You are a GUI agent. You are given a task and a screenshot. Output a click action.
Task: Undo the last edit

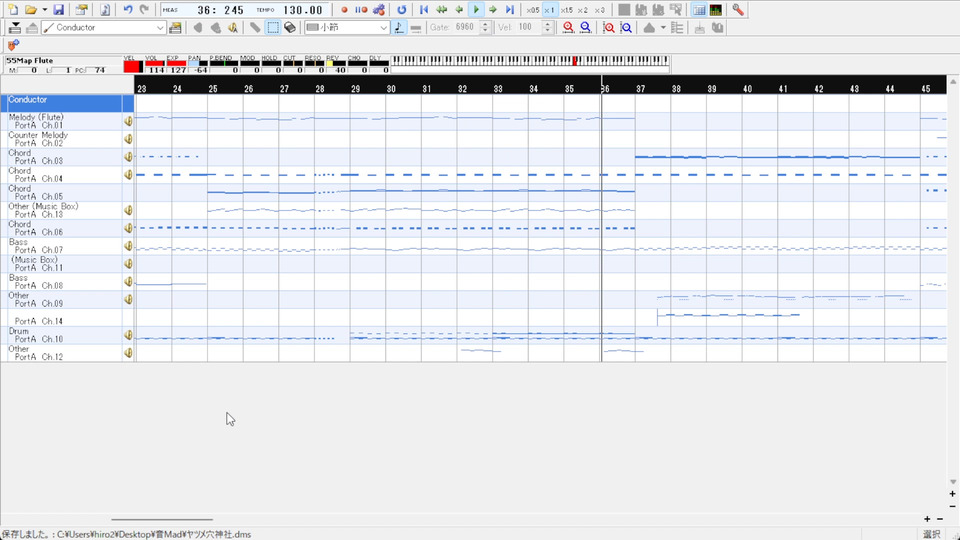coord(128,10)
